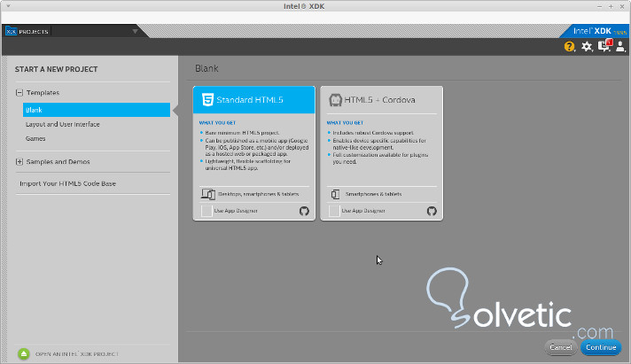Click Open an Intel XDK Project link
Viewport: 631px width, 364px height.
(77, 354)
